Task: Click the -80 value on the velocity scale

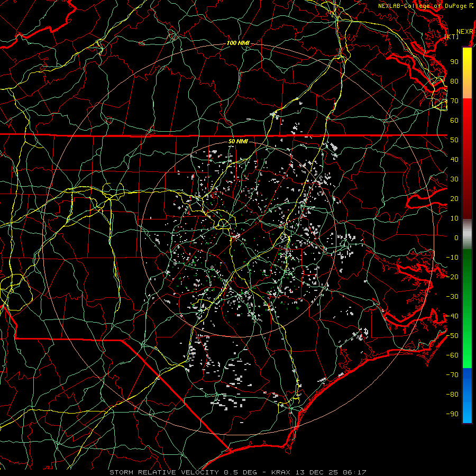Action: 452,395
